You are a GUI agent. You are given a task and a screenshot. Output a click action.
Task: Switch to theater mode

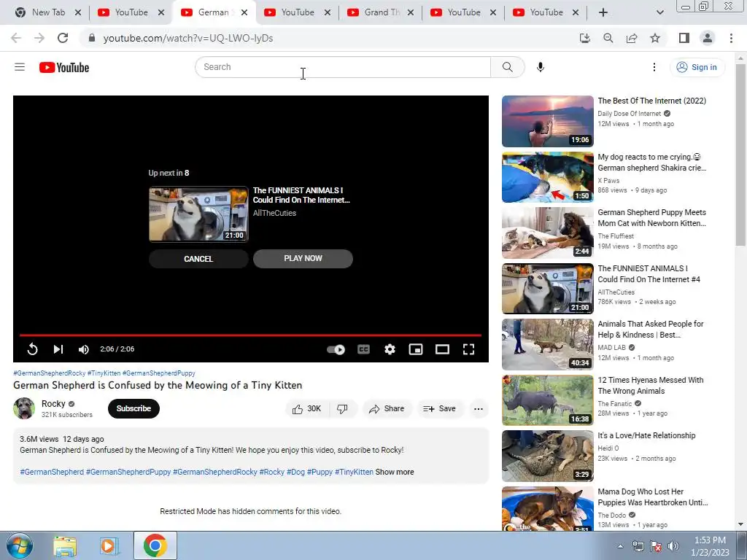(x=443, y=349)
